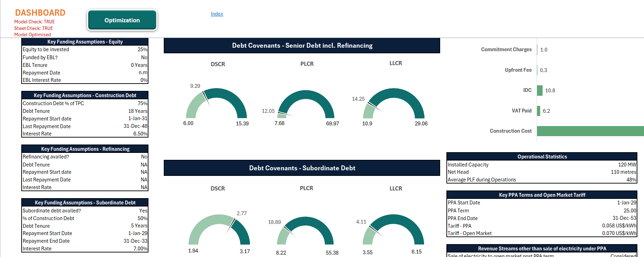
Task: Click the Subordinate Debt PLCR gauge chart
Action: (x=306, y=231)
